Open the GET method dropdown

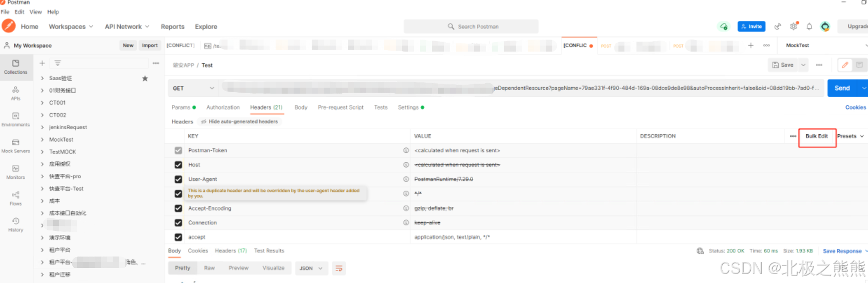[193, 88]
